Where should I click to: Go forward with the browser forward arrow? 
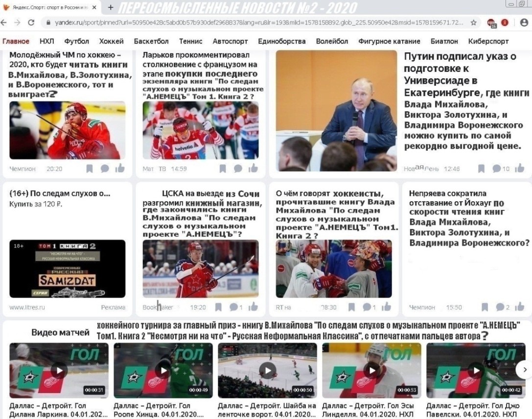click(17, 23)
